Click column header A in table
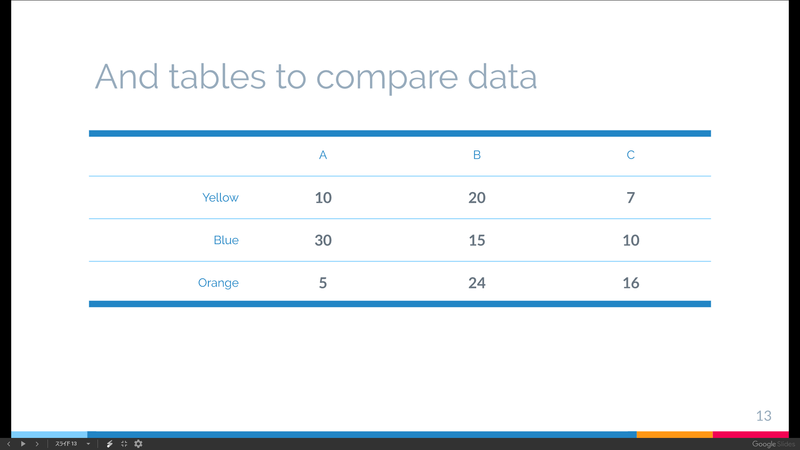This screenshot has width=800, height=450. pyautogui.click(x=323, y=155)
